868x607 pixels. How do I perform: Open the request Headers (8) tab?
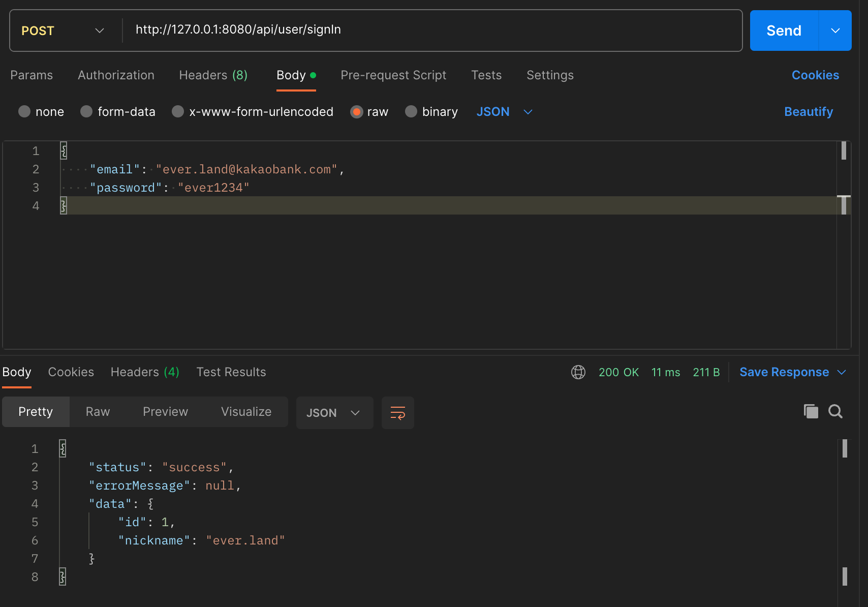[213, 75]
